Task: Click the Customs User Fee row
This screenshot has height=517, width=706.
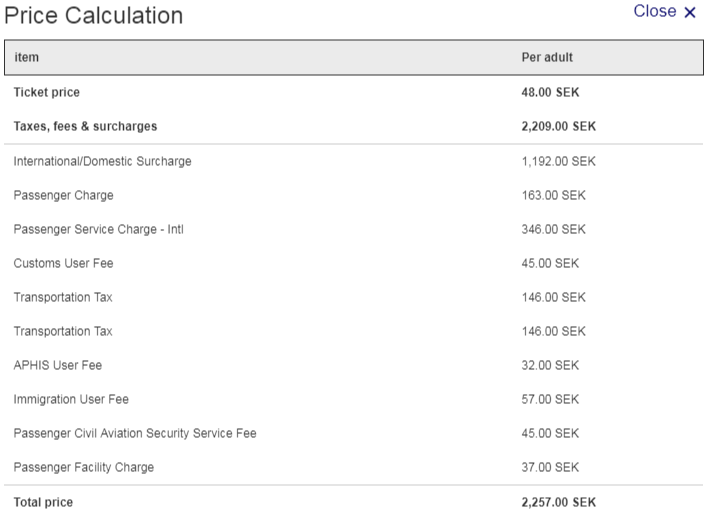Action: pos(63,263)
